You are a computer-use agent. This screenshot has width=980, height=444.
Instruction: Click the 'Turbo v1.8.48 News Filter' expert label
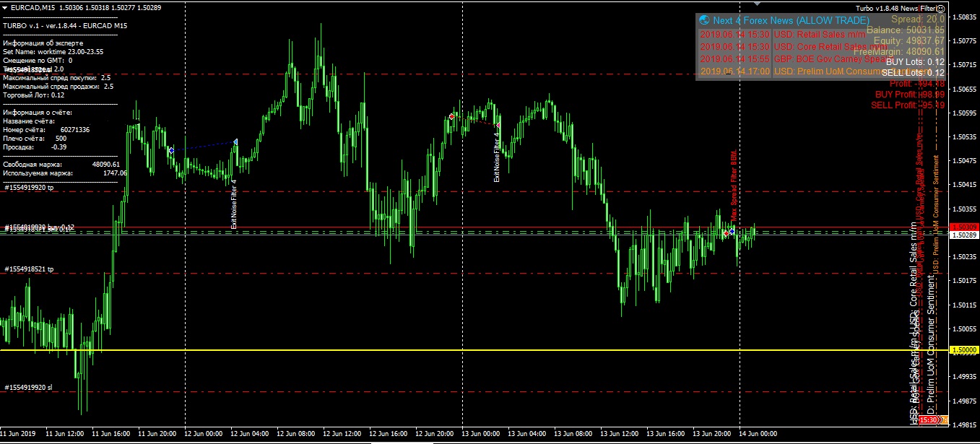(x=896, y=7)
